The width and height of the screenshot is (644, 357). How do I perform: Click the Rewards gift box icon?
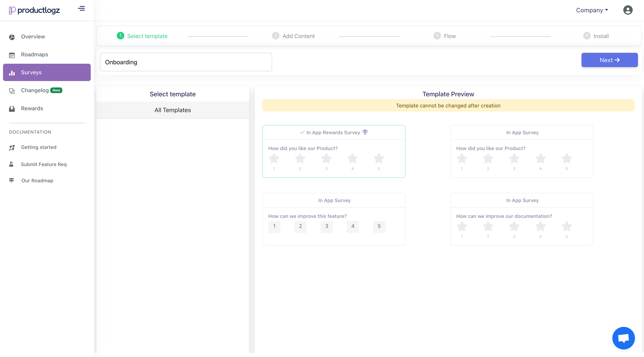[x=12, y=109]
